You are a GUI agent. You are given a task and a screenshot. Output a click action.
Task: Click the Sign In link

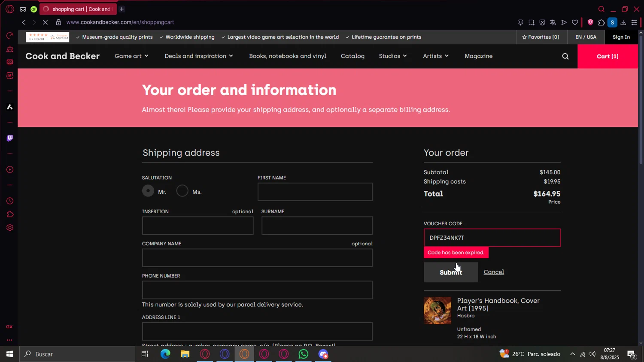(x=621, y=37)
